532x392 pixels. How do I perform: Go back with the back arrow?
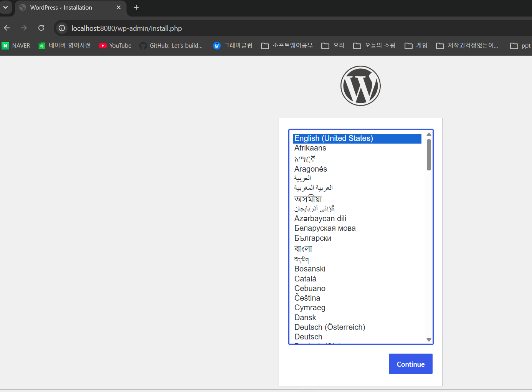point(7,28)
